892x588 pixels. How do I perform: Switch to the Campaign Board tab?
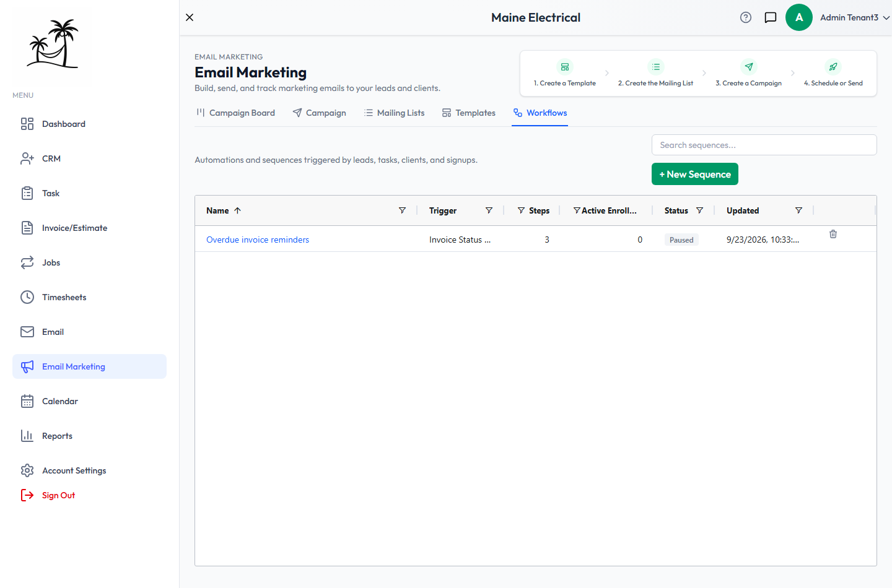(235, 113)
